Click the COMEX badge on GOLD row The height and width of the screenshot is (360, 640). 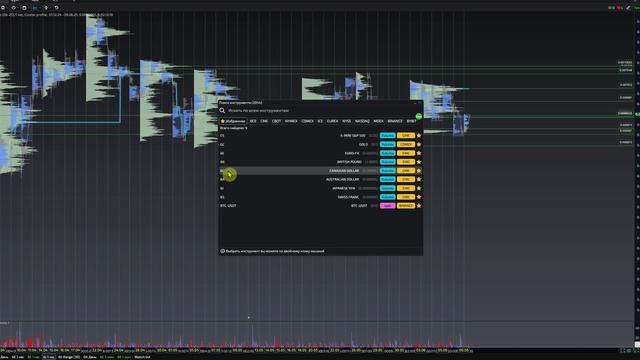pos(406,144)
